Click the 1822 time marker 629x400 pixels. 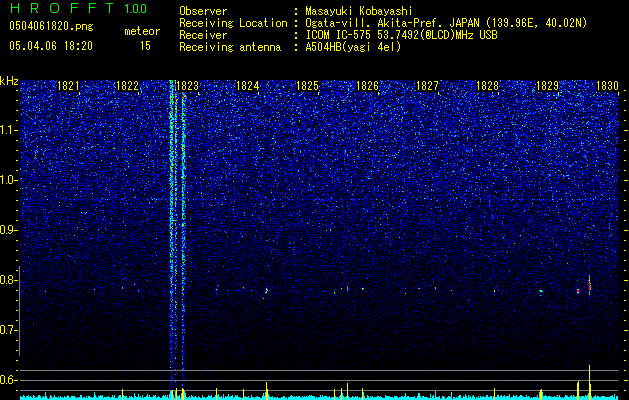click(128, 86)
